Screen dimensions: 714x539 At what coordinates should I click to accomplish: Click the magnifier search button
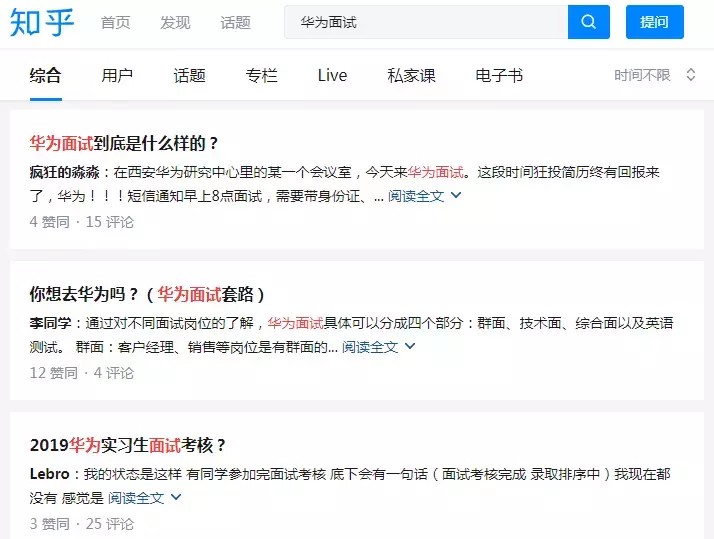click(x=588, y=22)
